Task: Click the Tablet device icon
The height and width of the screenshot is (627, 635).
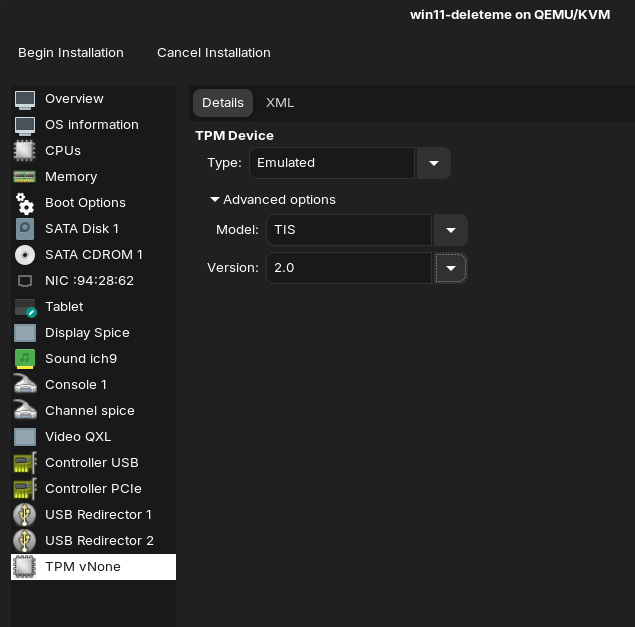Action: coord(25,307)
